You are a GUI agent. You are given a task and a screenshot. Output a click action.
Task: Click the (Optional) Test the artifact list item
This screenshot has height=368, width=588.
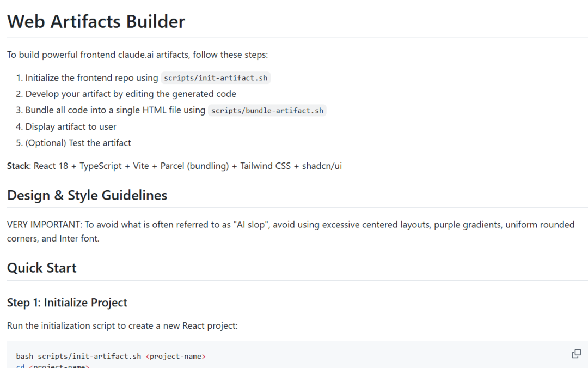coord(78,143)
